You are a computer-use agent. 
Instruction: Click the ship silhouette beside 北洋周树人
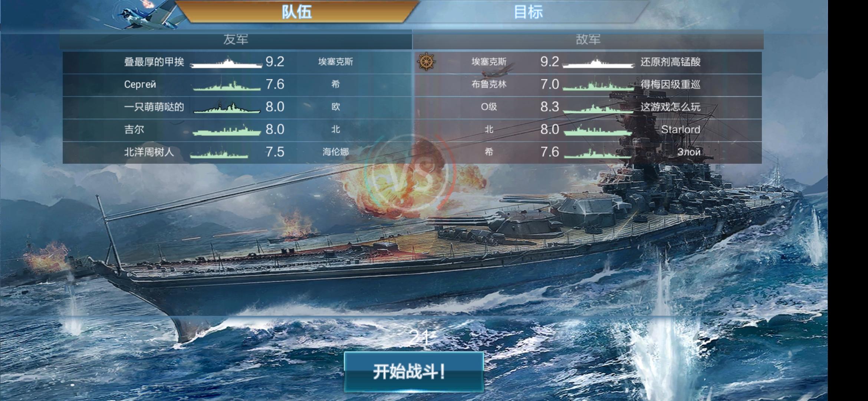click(219, 153)
